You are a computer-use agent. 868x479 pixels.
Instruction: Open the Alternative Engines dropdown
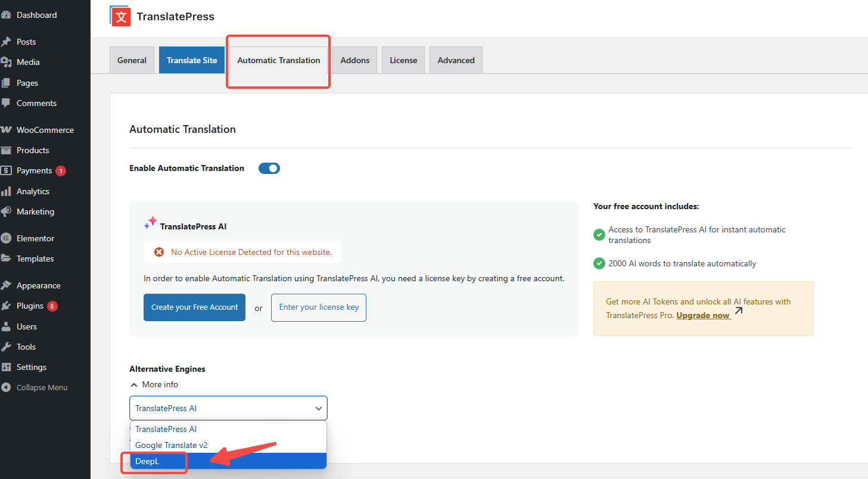(228, 408)
